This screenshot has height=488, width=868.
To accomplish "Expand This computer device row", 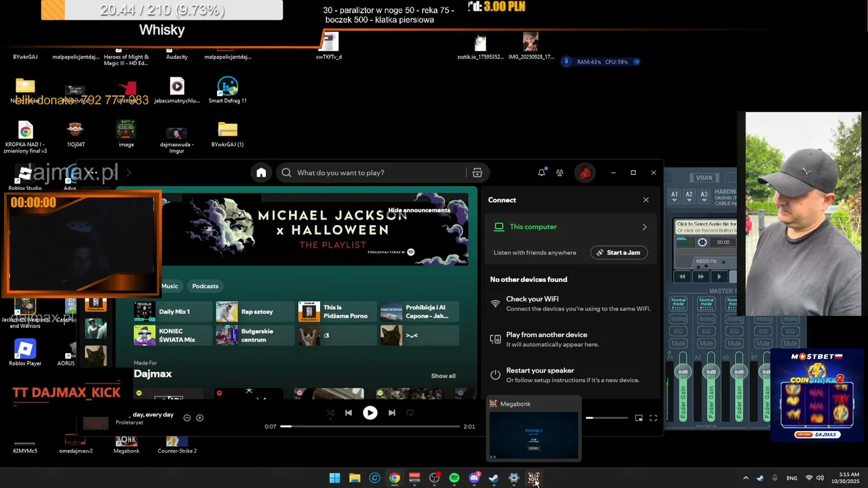I will pos(571,227).
